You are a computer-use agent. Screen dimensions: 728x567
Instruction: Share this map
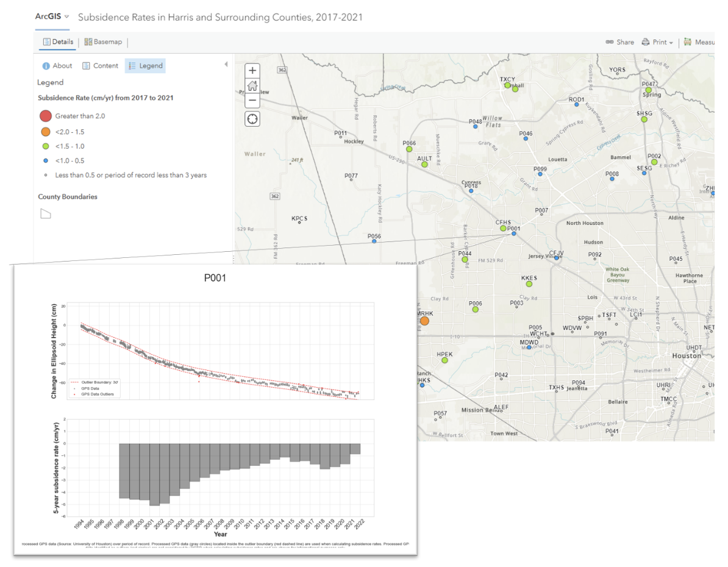pyautogui.click(x=620, y=42)
